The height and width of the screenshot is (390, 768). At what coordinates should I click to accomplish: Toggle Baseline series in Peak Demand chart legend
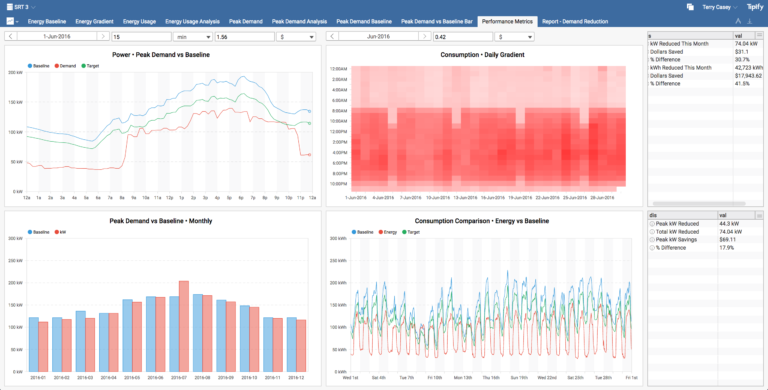(38, 66)
